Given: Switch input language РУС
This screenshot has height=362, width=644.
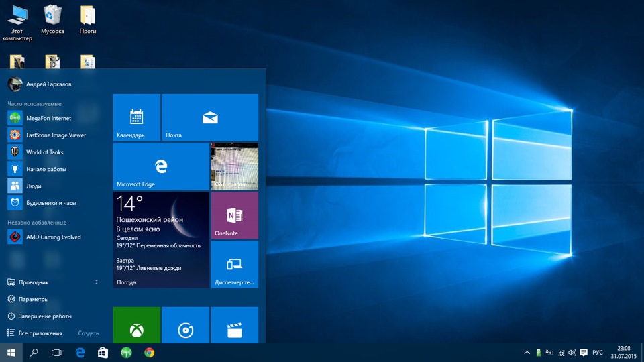Looking at the screenshot, I should click(598, 353).
